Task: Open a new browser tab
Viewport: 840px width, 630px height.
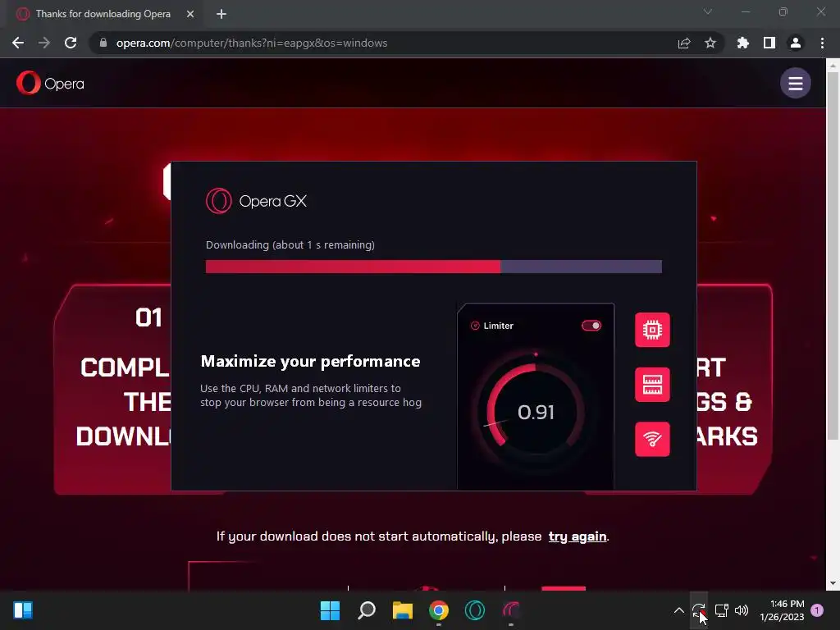Action: (221, 14)
